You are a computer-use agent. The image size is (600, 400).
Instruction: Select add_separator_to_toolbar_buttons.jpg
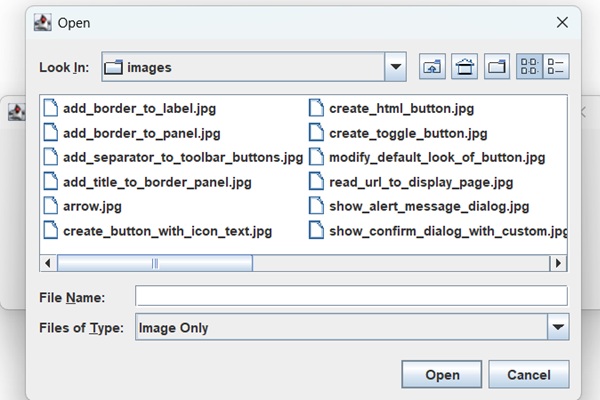click(183, 158)
